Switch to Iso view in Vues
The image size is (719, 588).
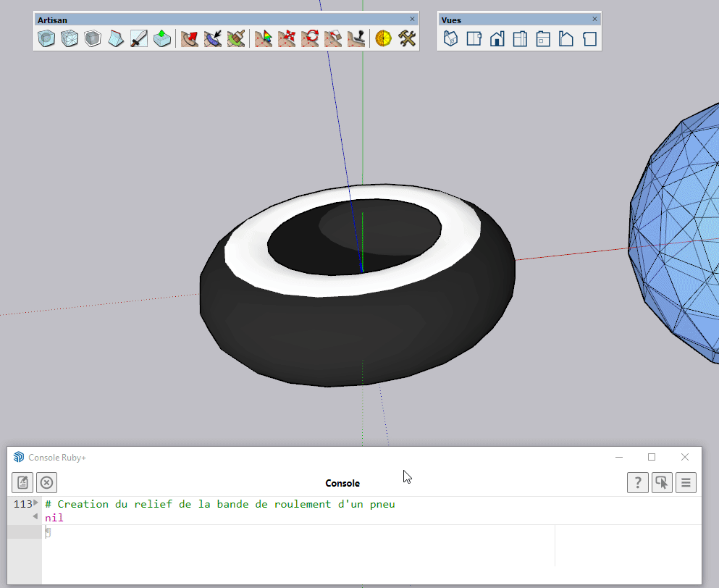(451, 38)
